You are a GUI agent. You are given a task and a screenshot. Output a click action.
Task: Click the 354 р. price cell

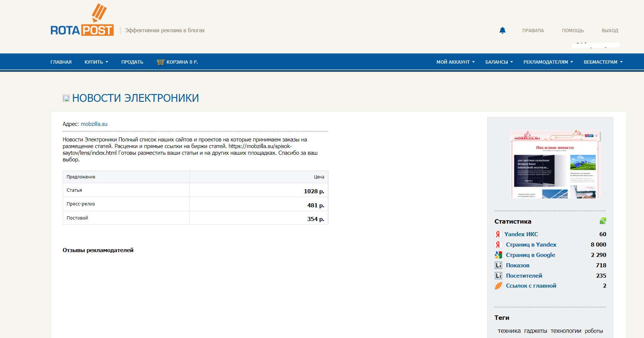(259, 218)
